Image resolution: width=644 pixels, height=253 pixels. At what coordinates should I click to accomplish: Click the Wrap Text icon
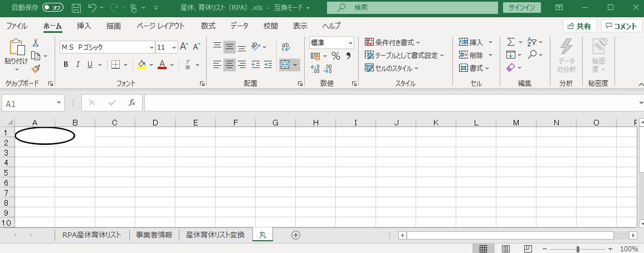286,47
